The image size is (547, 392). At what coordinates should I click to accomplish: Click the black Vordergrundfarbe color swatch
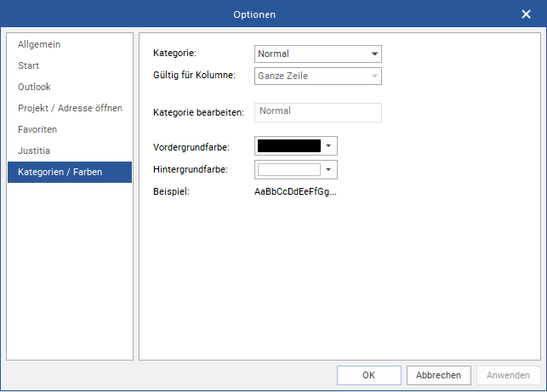coord(289,145)
